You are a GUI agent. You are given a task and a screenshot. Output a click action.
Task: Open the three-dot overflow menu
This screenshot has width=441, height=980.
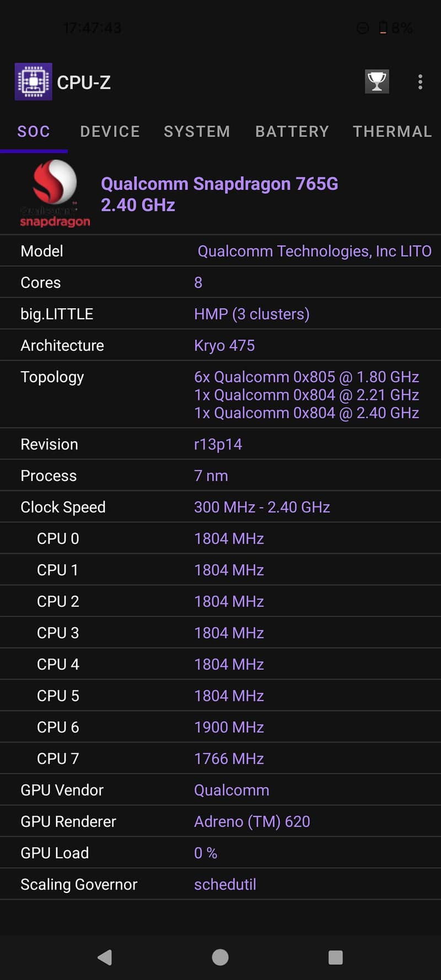point(420,82)
